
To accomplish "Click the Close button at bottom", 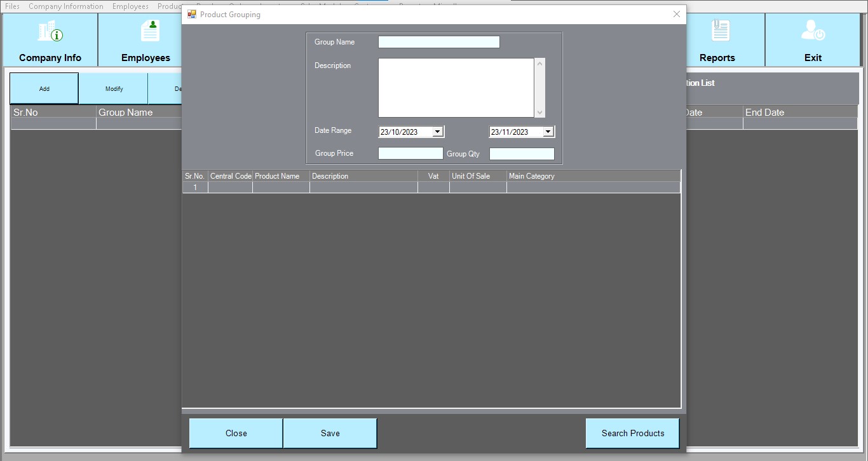I will [x=236, y=433].
